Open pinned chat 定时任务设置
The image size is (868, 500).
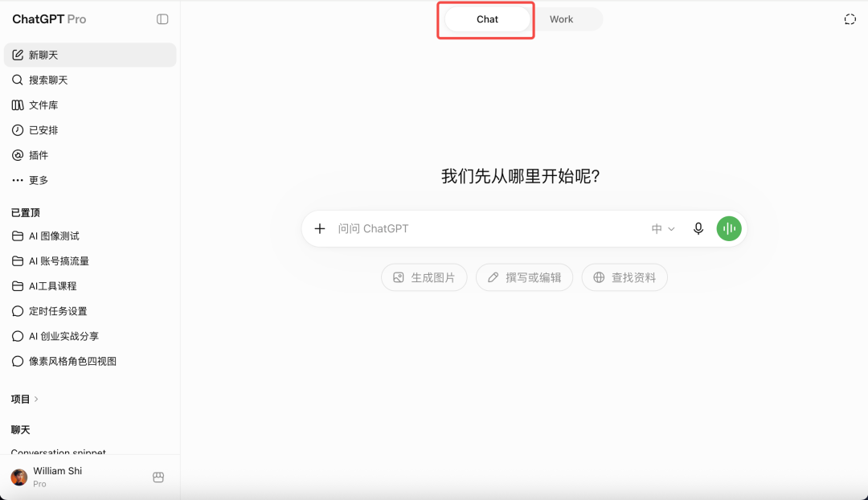[x=90, y=311]
